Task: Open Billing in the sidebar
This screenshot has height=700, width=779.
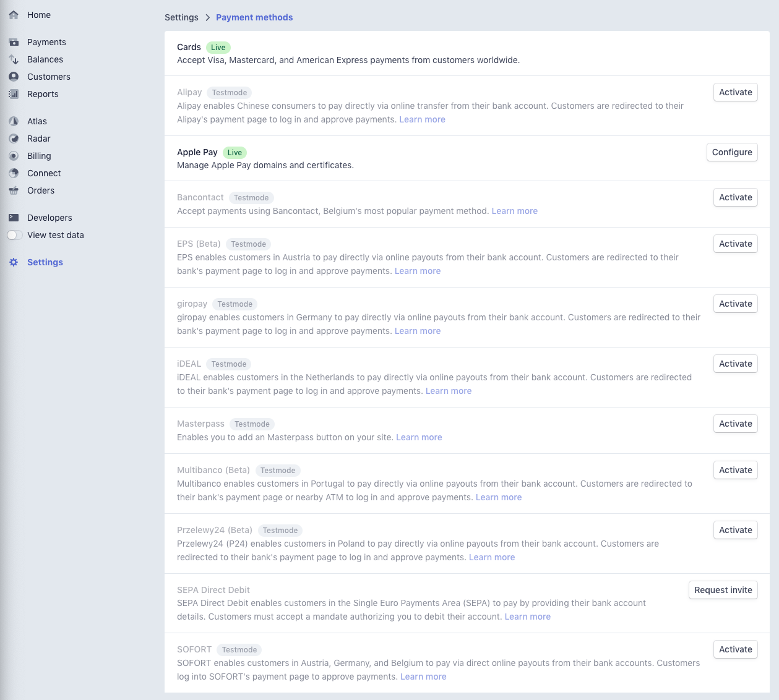Action: (x=39, y=156)
